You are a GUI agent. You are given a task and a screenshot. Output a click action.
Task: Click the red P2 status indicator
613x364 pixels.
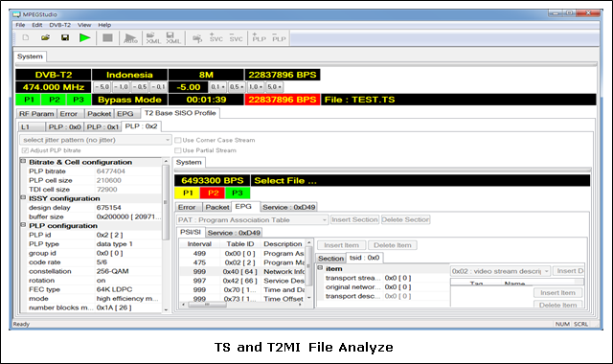[x=213, y=193]
